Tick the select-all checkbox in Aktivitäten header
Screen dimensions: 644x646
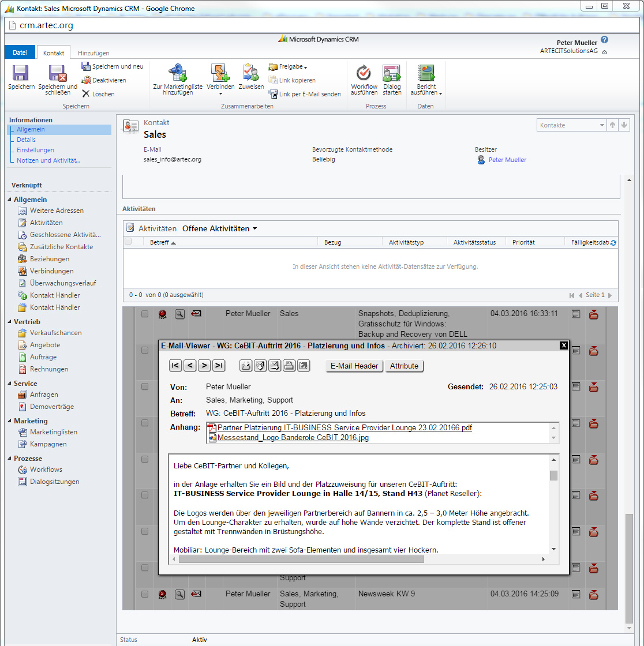[129, 242]
